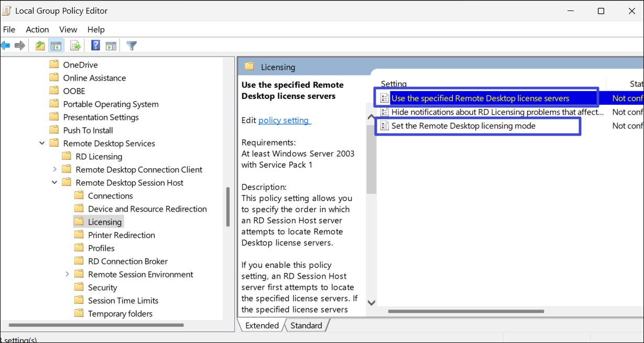Click the Export List toolbar icon
Viewport: 644px width, 343px height.
(75, 46)
